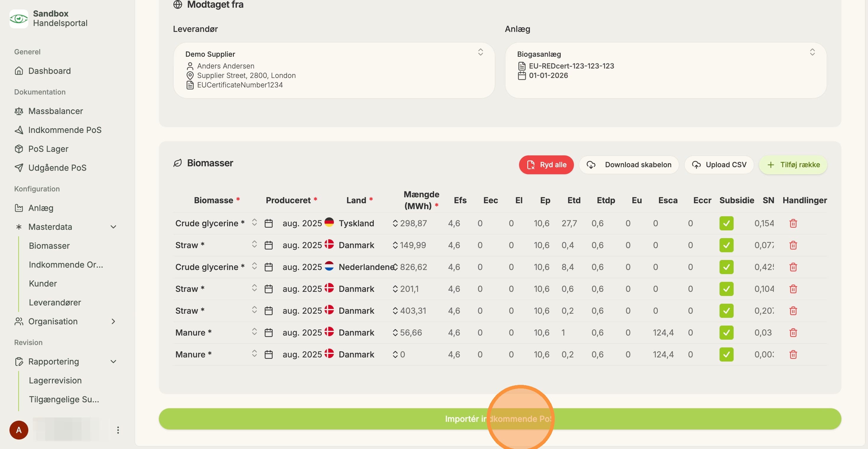The height and width of the screenshot is (449, 868).
Task: Click the Upload CSV button
Action: click(x=719, y=165)
